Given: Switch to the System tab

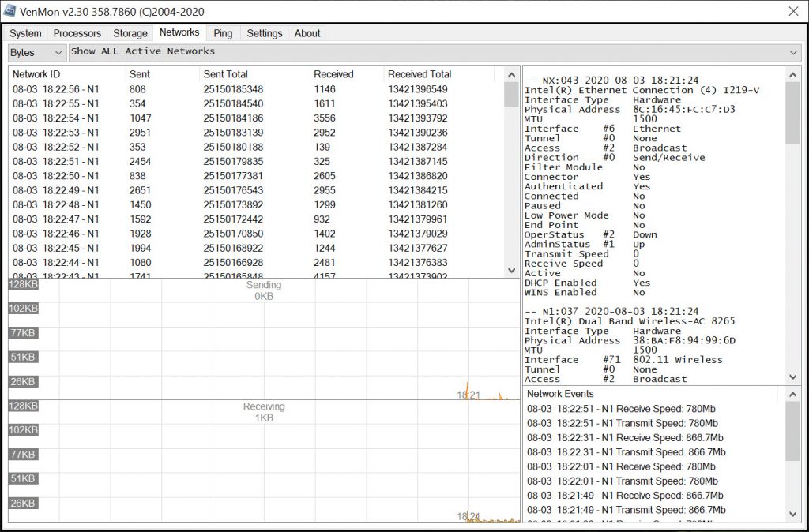Looking at the screenshot, I should pyautogui.click(x=25, y=33).
